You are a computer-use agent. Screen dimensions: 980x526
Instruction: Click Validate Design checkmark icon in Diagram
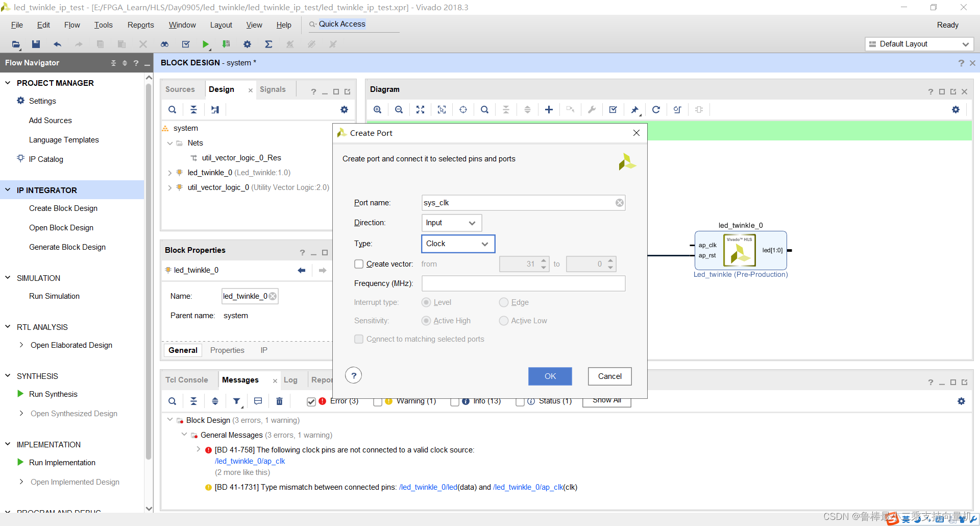613,110
